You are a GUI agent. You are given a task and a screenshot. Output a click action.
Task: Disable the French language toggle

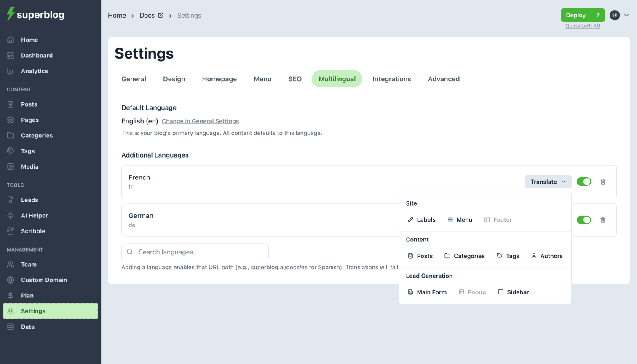[x=584, y=182]
